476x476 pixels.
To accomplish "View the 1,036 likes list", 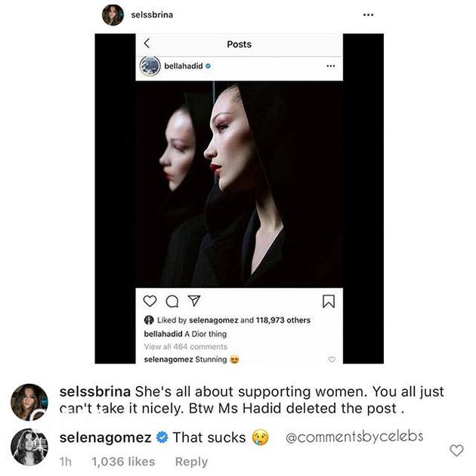I will pos(121,461).
